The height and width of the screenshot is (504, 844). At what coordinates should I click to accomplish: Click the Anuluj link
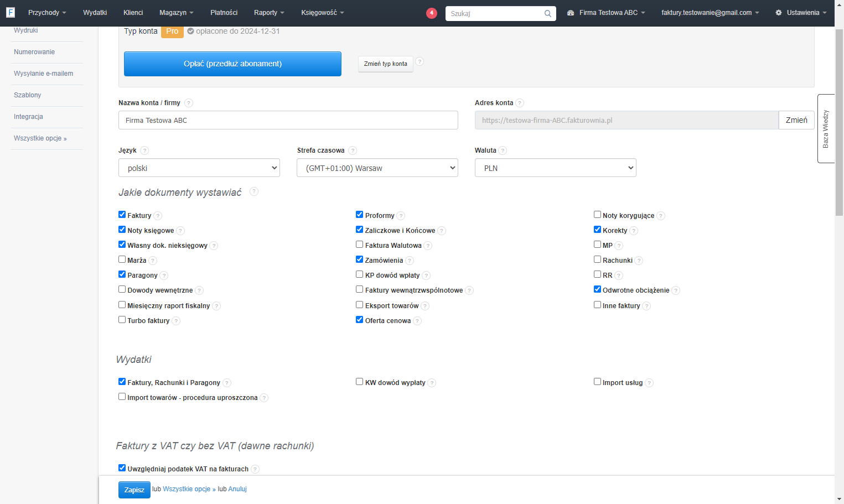[x=237, y=489]
